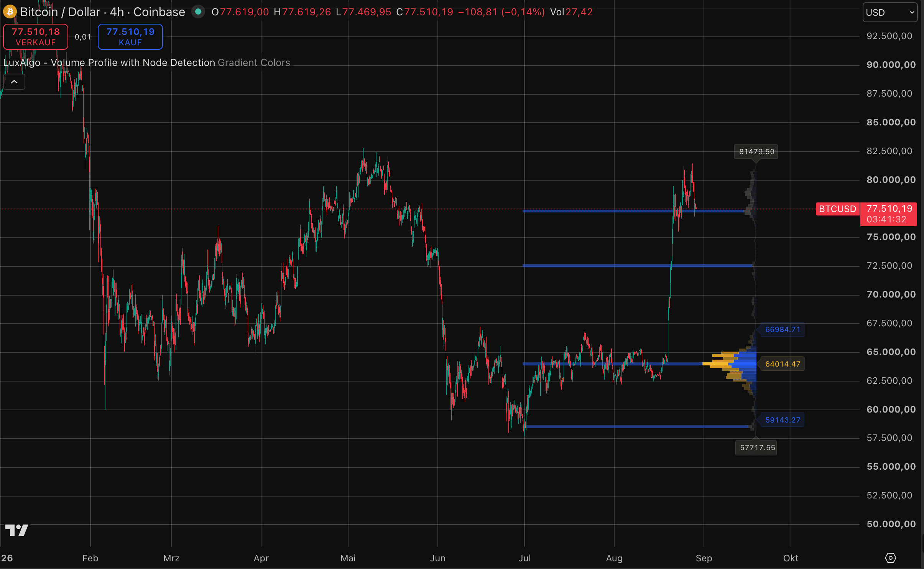Click the 03:41:32 candle countdown timer
The width and height of the screenshot is (924, 569).
tap(886, 219)
